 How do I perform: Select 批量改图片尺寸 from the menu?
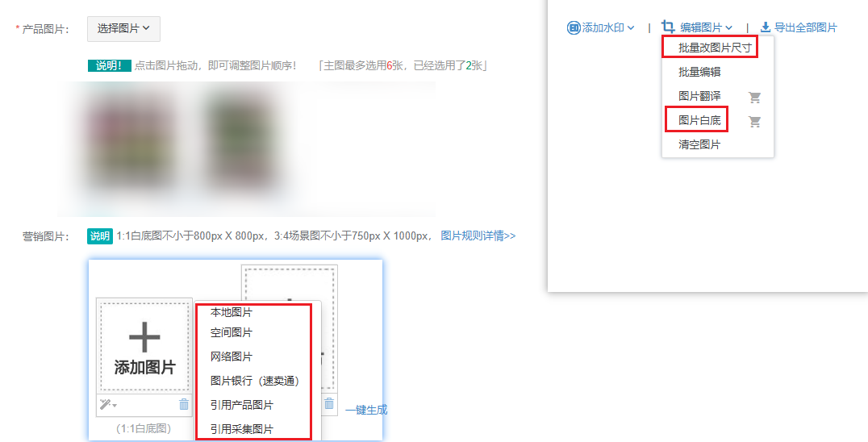click(x=715, y=48)
